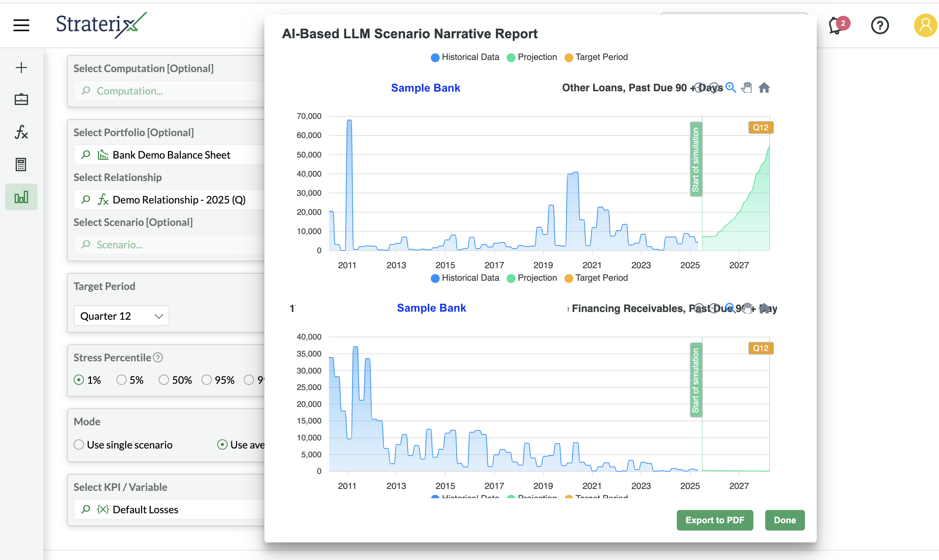This screenshot has height=560, width=939.
Task: Expand the Quarter 12 target period dropdown
Action: (x=121, y=316)
